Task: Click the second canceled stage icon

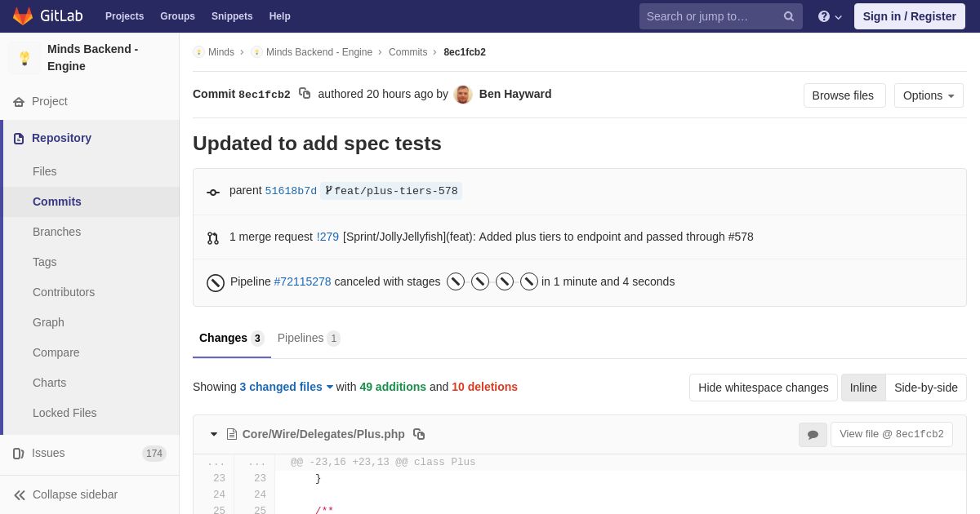Action: click(480, 281)
